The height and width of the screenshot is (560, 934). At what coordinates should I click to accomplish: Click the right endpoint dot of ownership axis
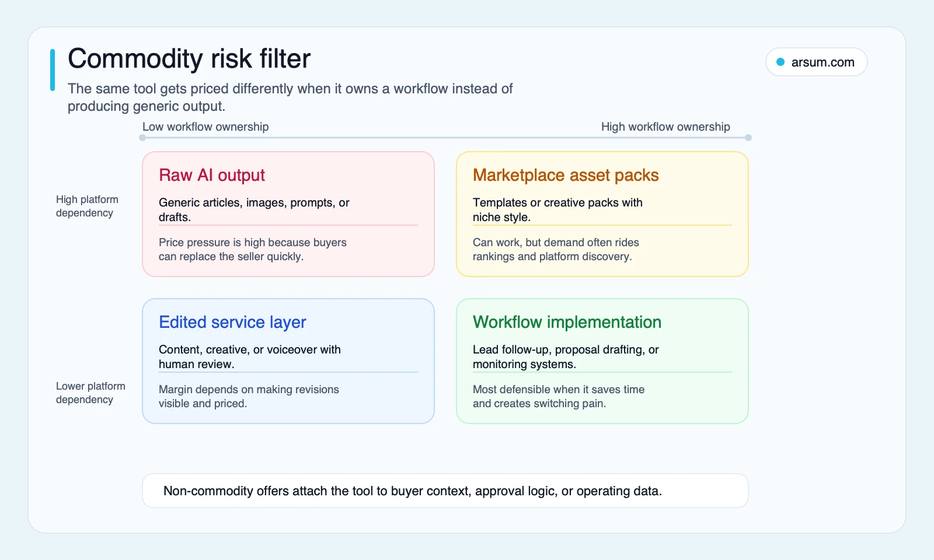point(748,138)
